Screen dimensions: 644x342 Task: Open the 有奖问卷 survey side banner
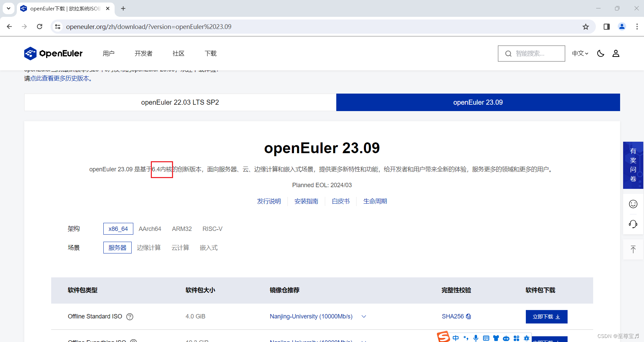point(633,165)
